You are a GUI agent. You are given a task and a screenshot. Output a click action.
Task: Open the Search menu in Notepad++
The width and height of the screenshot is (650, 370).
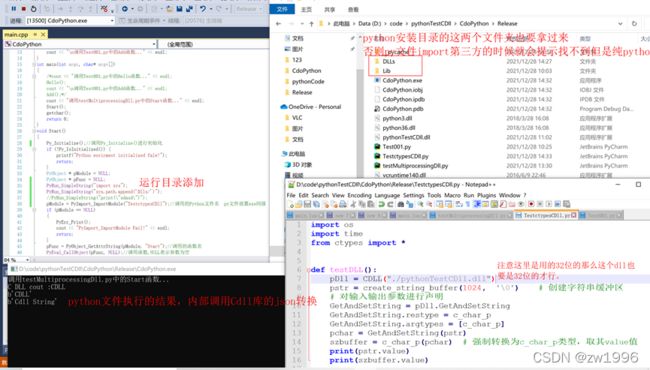click(x=320, y=195)
